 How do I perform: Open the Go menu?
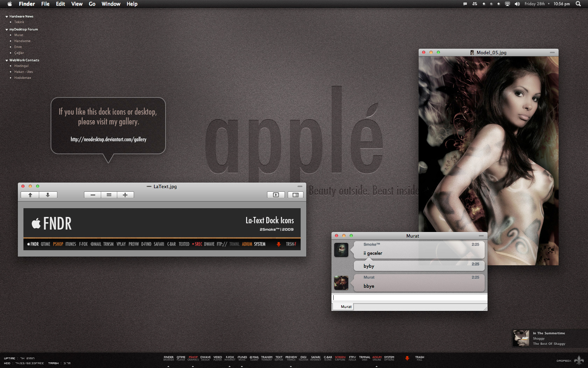(x=92, y=4)
